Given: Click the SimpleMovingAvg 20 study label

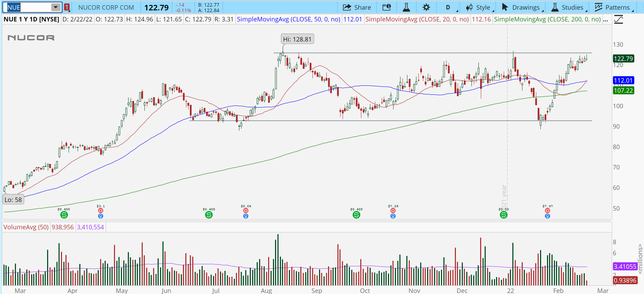Looking at the screenshot, I should [417, 19].
